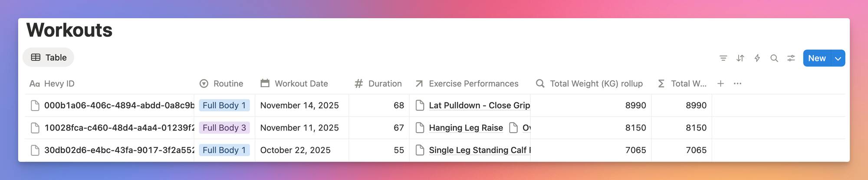Click the search magnifier icon
Viewport: 868px width, 180px height.
point(774,58)
